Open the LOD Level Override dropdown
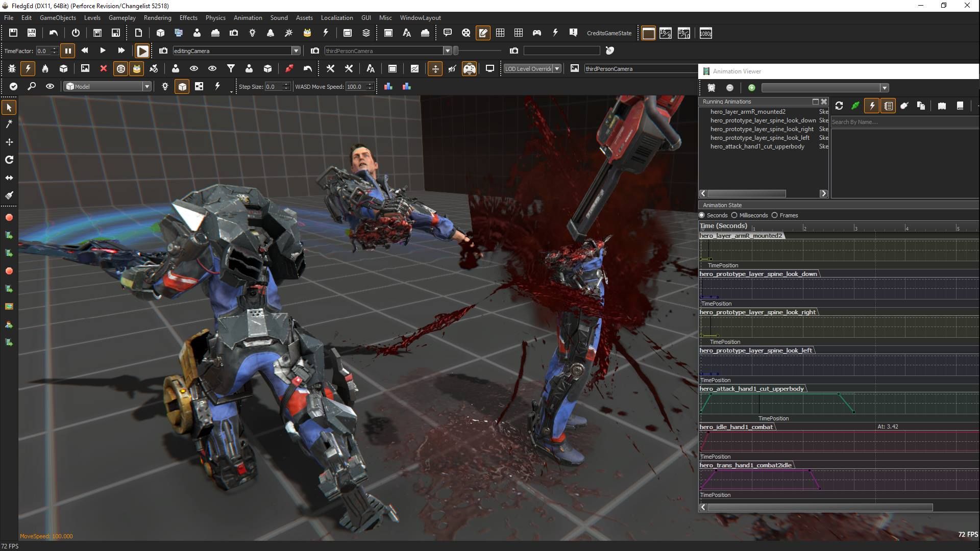 click(x=557, y=68)
